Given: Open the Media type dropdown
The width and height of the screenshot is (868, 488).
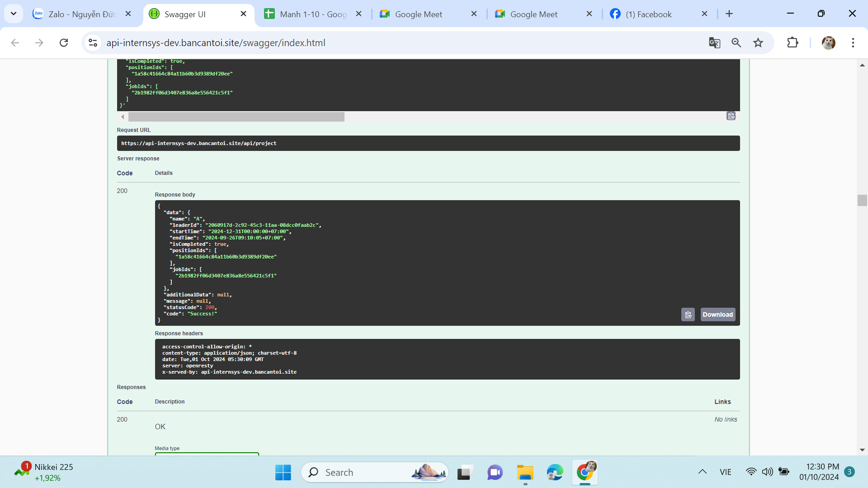Looking at the screenshot, I should click(207, 453).
